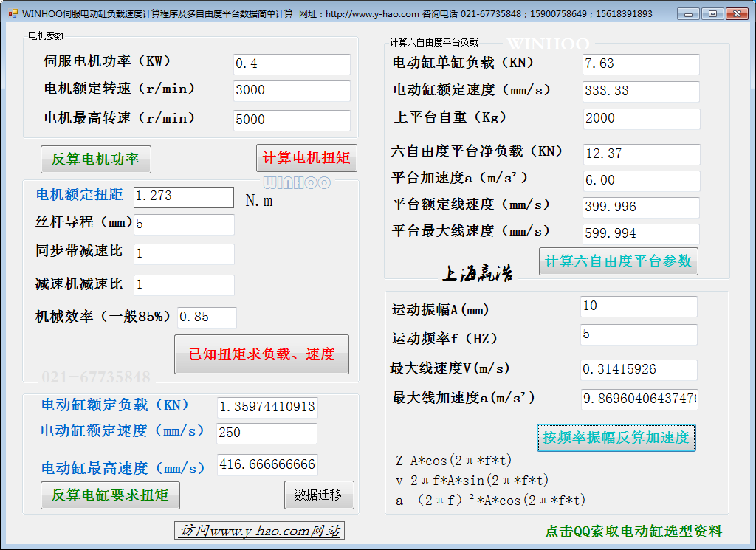Click the 减速机减速比 input field
The height and width of the screenshot is (550, 756).
click(x=184, y=285)
